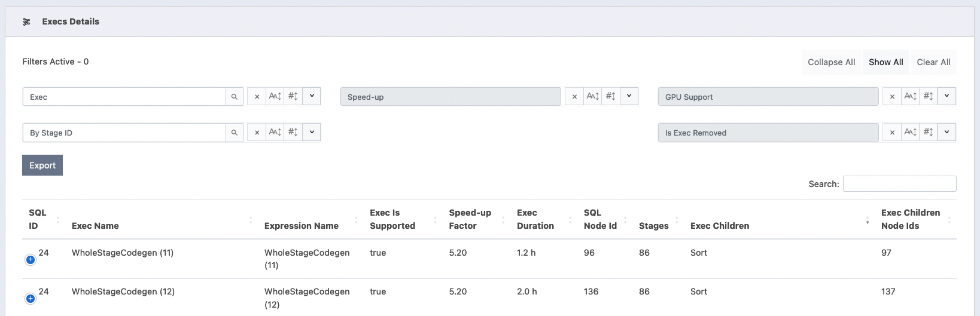Image resolution: width=980 pixels, height=316 pixels.
Task: Export the execs table
Action: (x=42, y=165)
